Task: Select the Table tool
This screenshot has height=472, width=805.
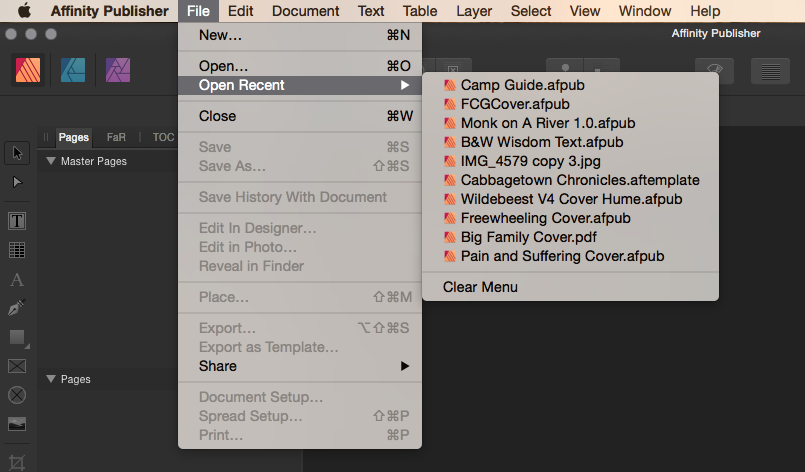Action: 17,250
